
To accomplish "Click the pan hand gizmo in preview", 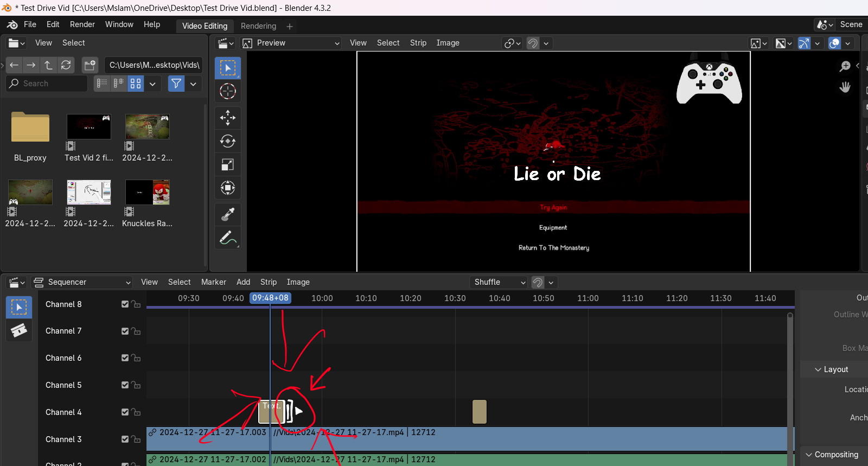I will pos(845,87).
